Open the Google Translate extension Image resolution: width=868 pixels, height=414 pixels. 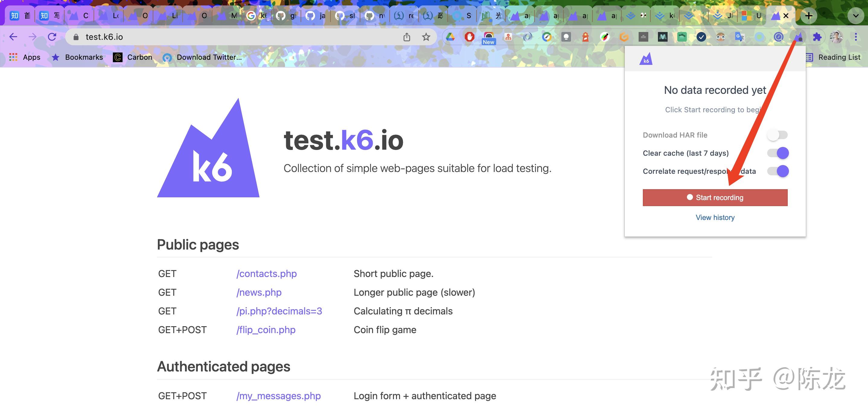(x=739, y=37)
